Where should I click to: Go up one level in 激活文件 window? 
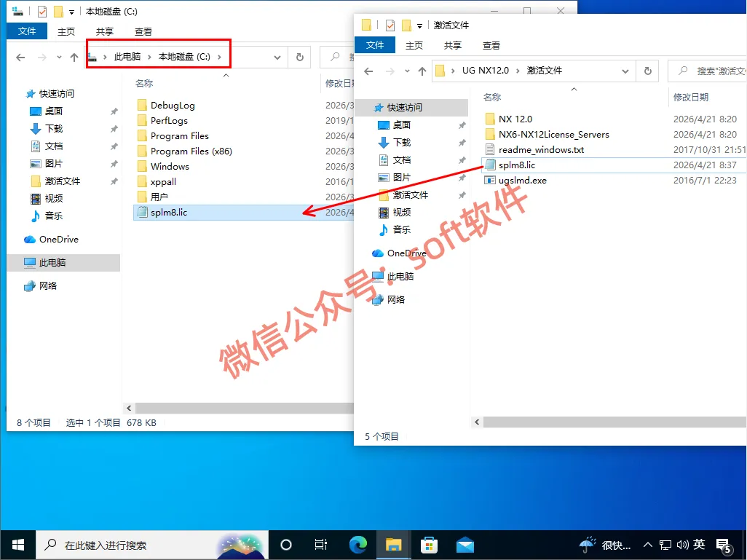(422, 71)
